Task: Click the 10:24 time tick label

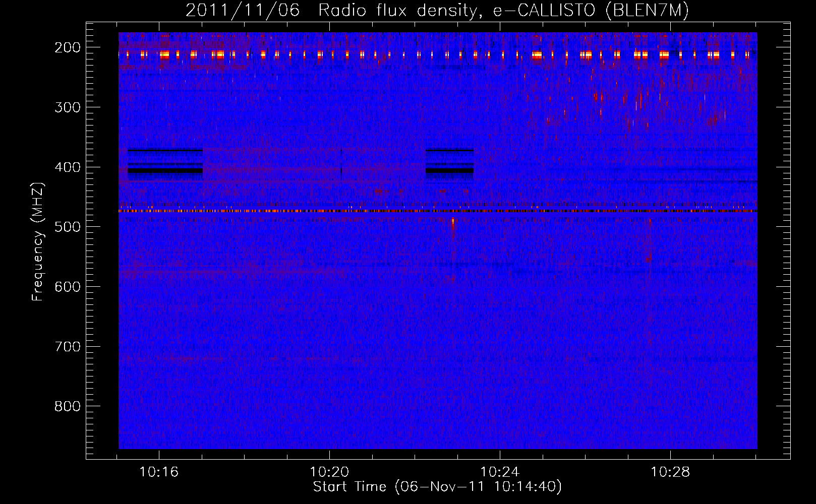Action: coord(500,472)
